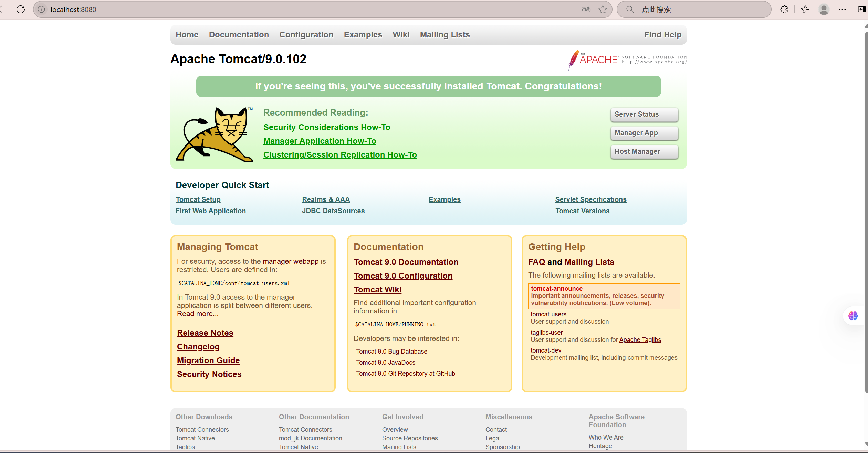Select Find Help in the navigation bar
The height and width of the screenshot is (453, 868).
coord(663,35)
